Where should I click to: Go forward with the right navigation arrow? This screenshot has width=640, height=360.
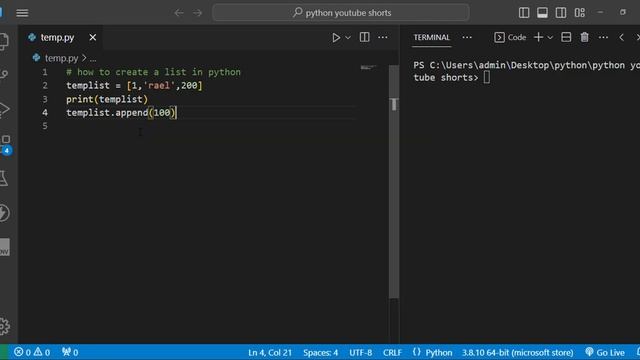click(x=198, y=13)
